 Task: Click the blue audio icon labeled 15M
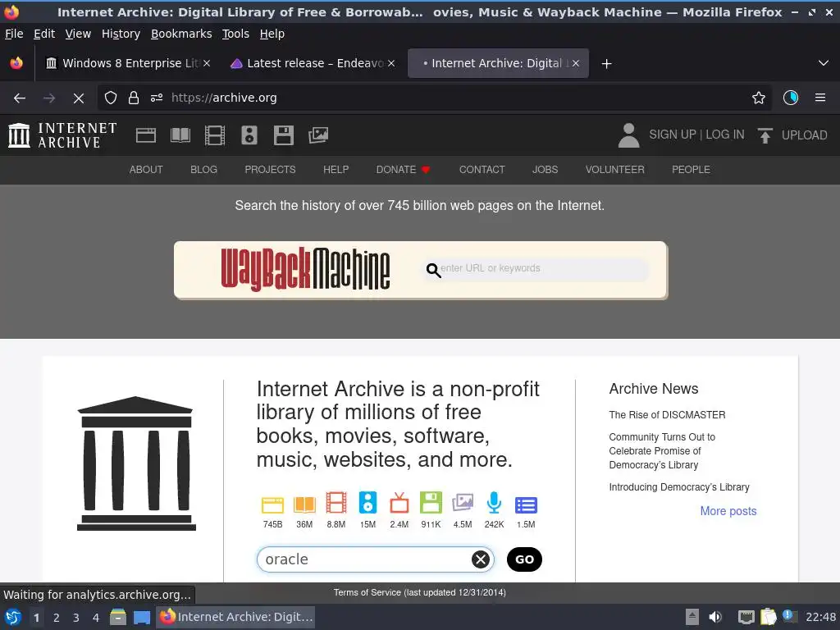(367, 503)
